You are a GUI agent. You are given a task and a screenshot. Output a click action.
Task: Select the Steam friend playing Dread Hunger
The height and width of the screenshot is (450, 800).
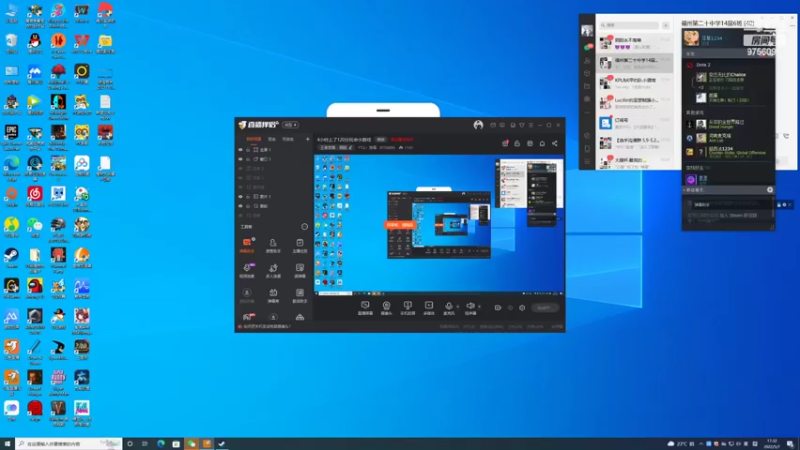tap(727, 124)
